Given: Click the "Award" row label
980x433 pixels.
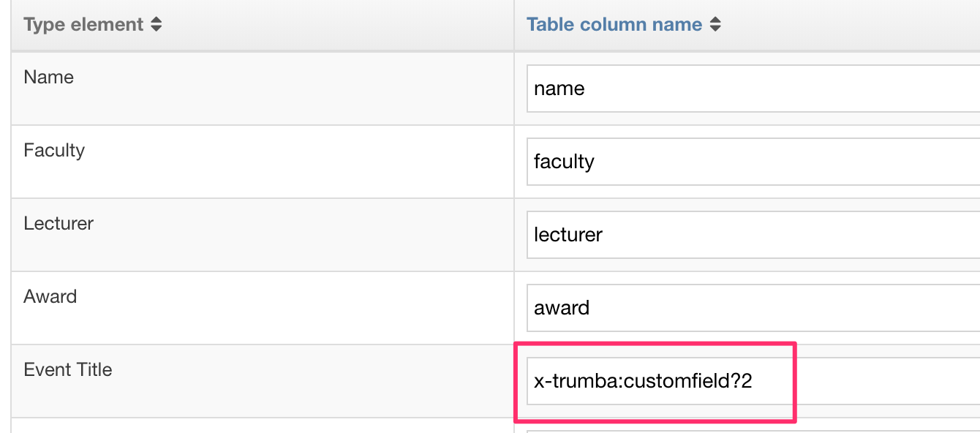Looking at the screenshot, I should [50, 297].
